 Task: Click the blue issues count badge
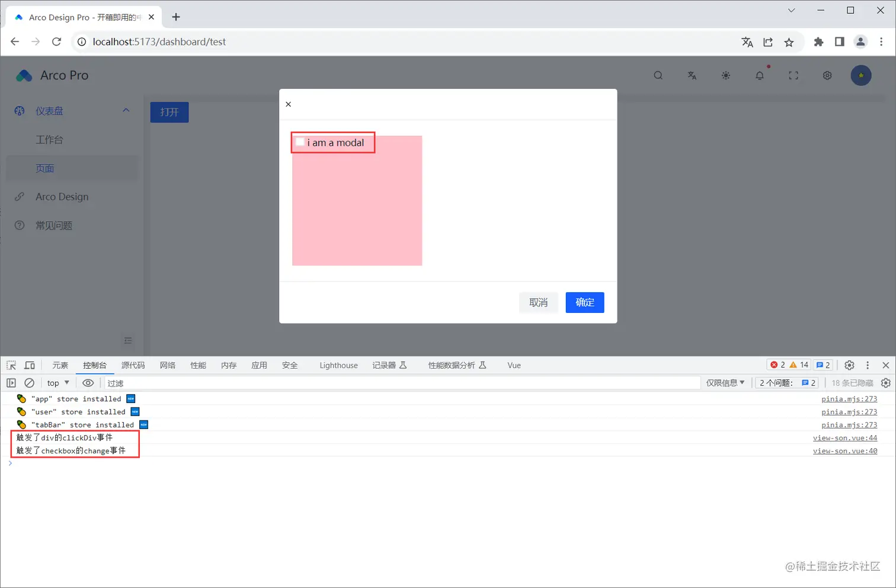tap(823, 365)
